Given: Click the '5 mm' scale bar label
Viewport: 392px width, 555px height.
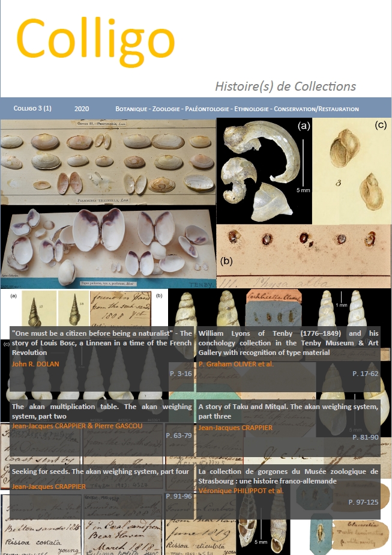Looking at the screenshot, I should coord(303,190).
